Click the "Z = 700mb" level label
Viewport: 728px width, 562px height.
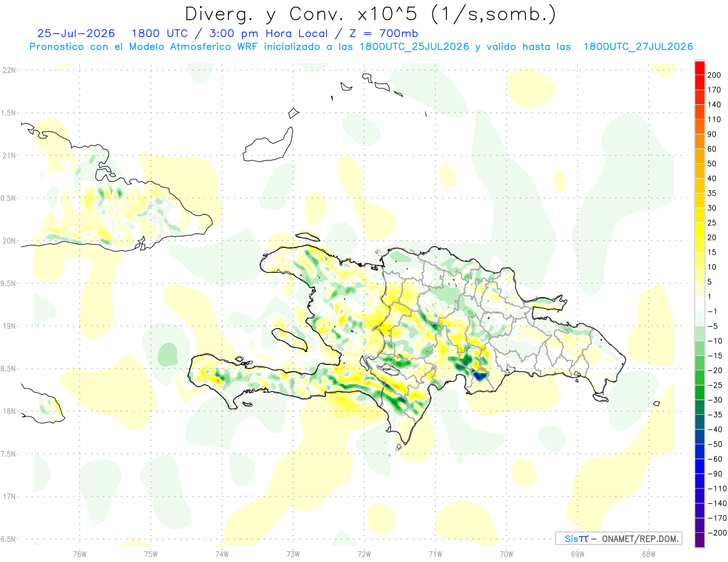pyautogui.click(x=382, y=33)
